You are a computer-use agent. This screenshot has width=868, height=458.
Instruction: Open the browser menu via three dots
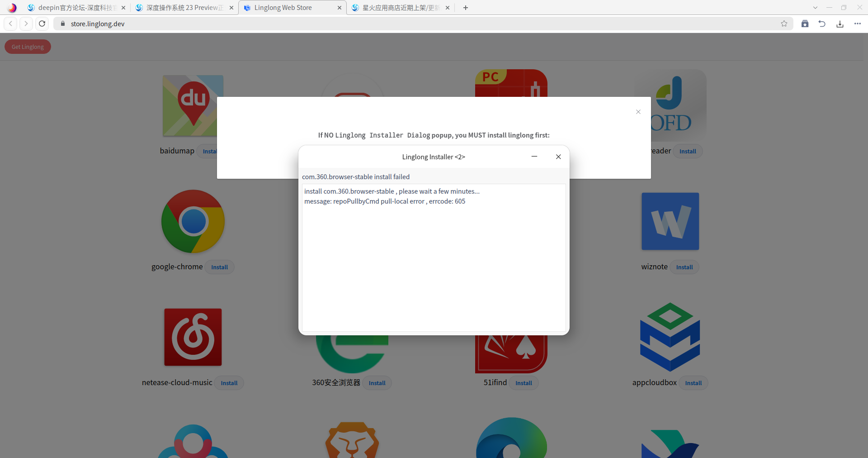point(858,24)
